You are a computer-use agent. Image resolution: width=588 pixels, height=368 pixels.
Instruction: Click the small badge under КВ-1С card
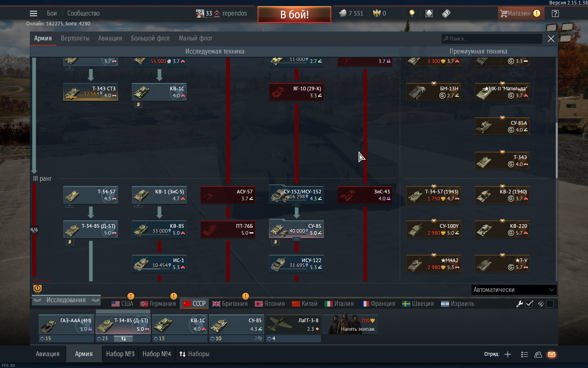138,105
